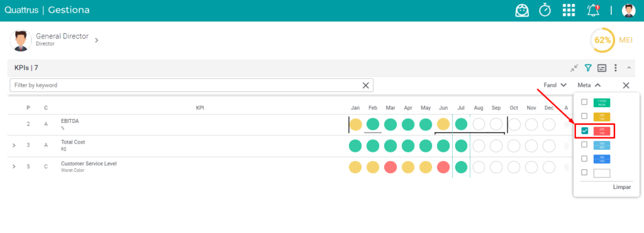This screenshot has height=233, width=644.
Task: Toggle the KPI filter funnel icon
Action: pyautogui.click(x=588, y=68)
